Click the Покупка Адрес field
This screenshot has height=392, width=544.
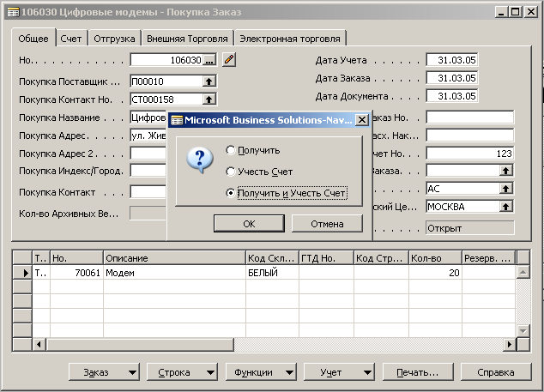[x=148, y=136]
